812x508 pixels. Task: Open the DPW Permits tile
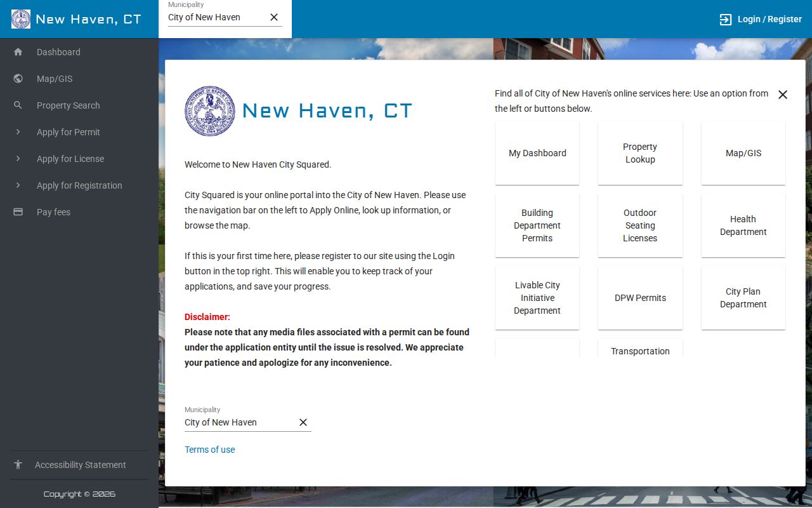pos(640,298)
